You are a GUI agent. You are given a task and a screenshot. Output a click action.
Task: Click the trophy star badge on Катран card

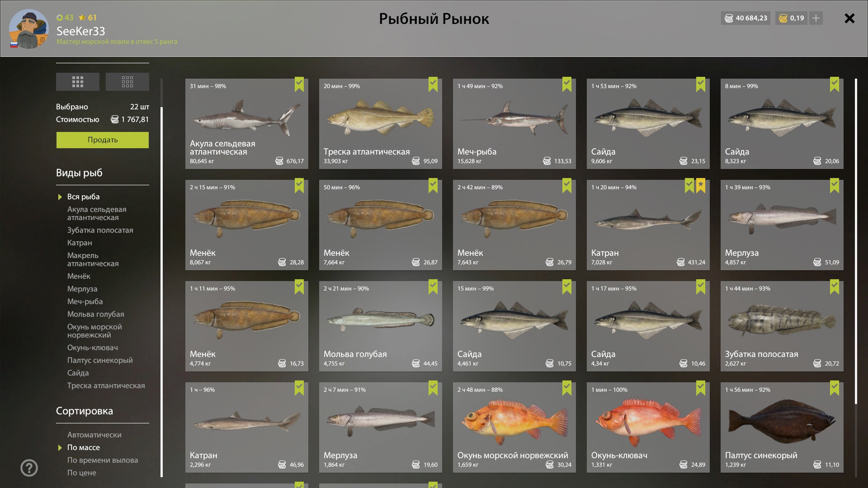701,185
